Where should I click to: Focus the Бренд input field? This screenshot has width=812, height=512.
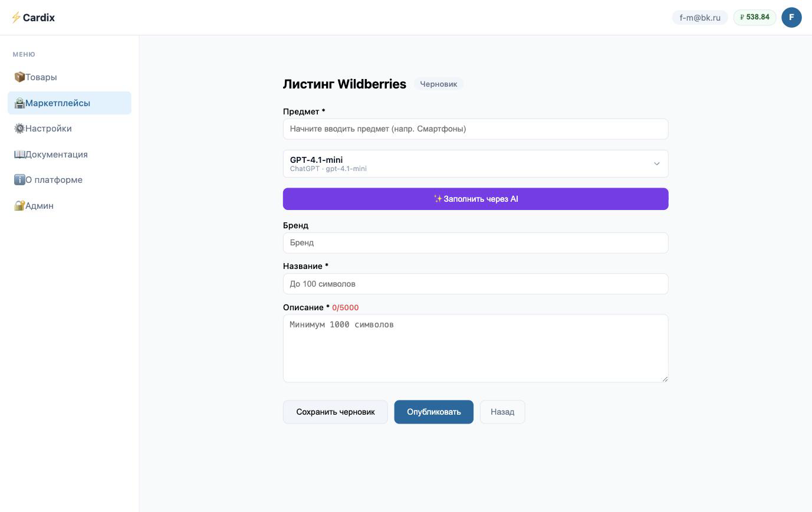tap(475, 243)
